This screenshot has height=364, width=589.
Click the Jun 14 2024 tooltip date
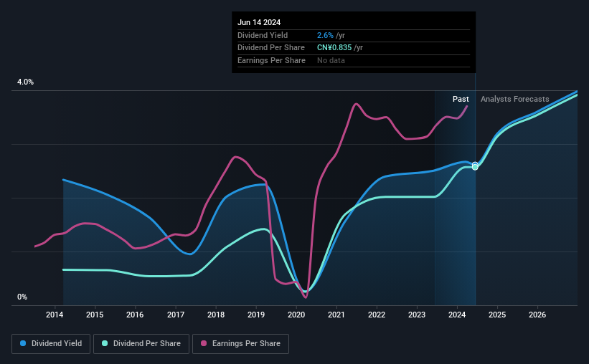[259, 22]
